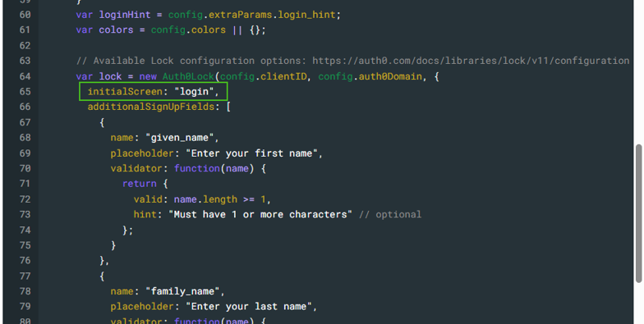Click the "given_name" string
Viewport: 644px width, 324px height.
pos(179,138)
